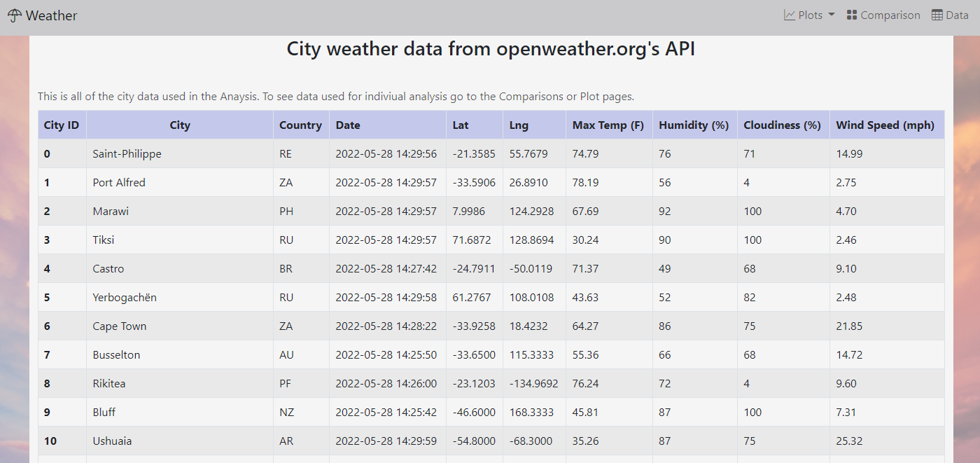The width and height of the screenshot is (980, 463).
Task: Click max temp value 35.26
Action: pos(585,441)
